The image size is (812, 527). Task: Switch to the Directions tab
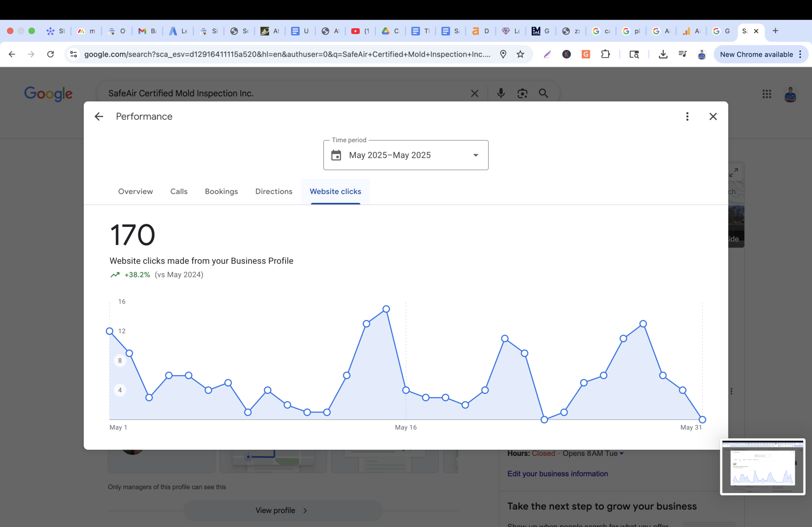coord(274,191)
